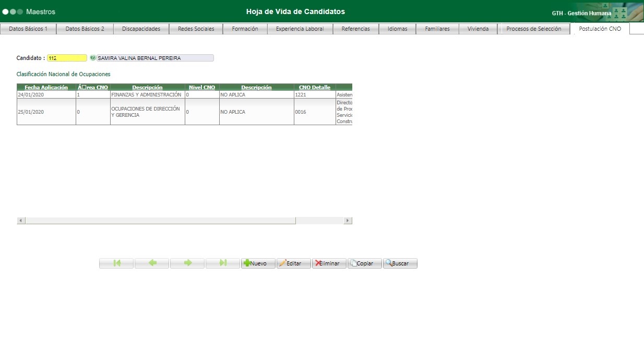Select the 25/01/2020 date cell
The width and height of the screenshot is (644, 364).
click(x=46, y=112)
